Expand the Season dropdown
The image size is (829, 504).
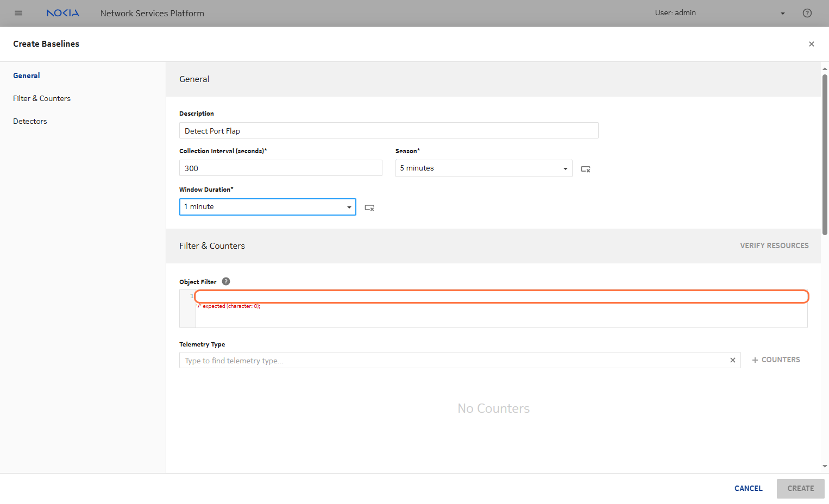565,168
